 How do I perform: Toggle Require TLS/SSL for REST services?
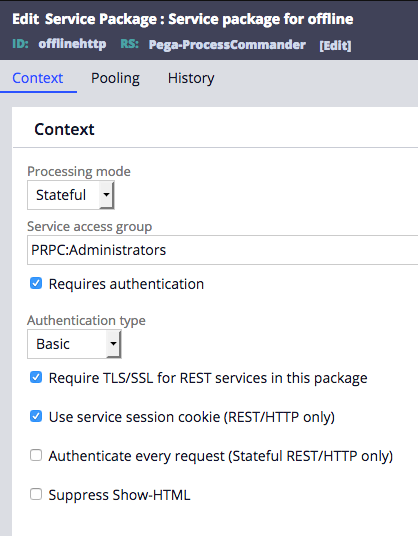36,377
